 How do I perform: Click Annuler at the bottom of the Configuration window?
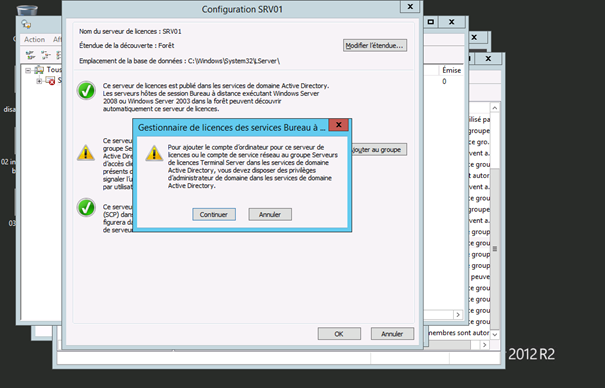[392, 334]
